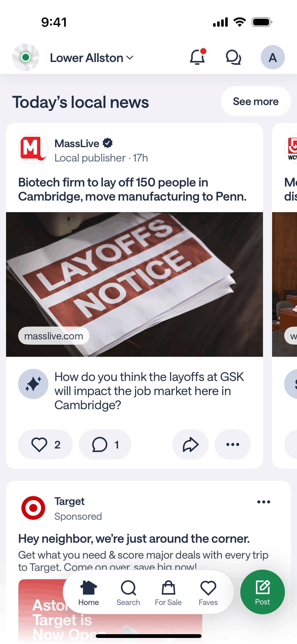Open comments on the MassLive article
The image size is (297, 644).
pyautogui.click(x=105, y=444)
